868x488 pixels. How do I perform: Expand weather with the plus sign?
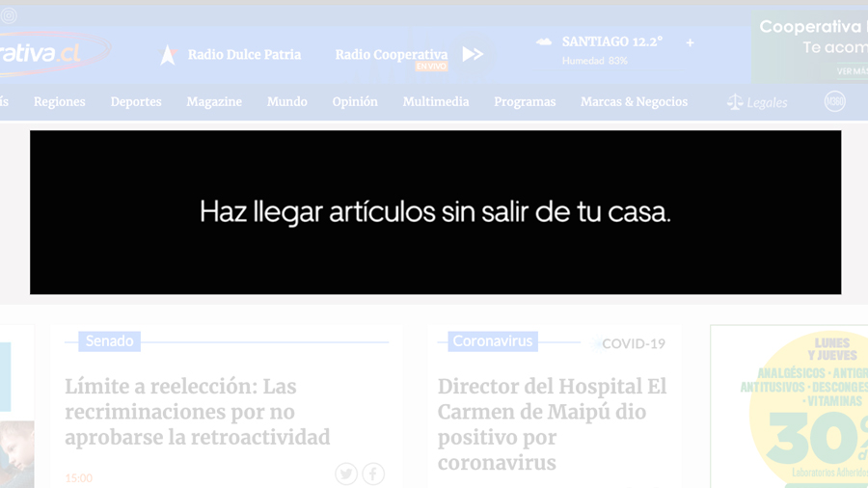[690, 42]
